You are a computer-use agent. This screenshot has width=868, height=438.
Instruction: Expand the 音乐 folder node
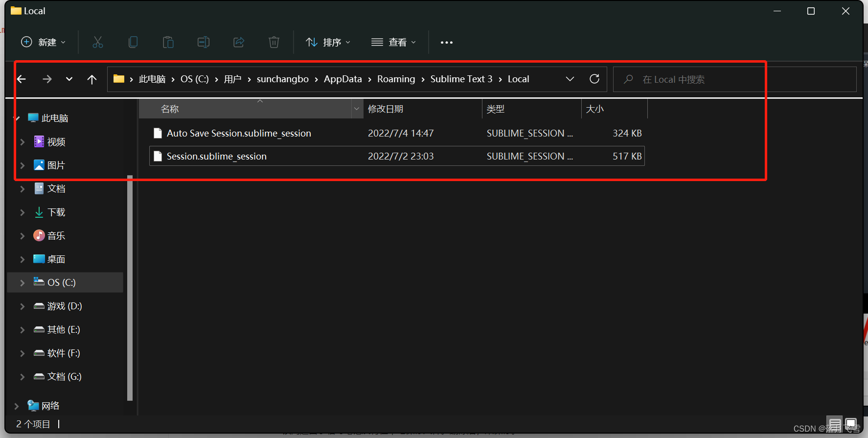click(x=23, y=236)
